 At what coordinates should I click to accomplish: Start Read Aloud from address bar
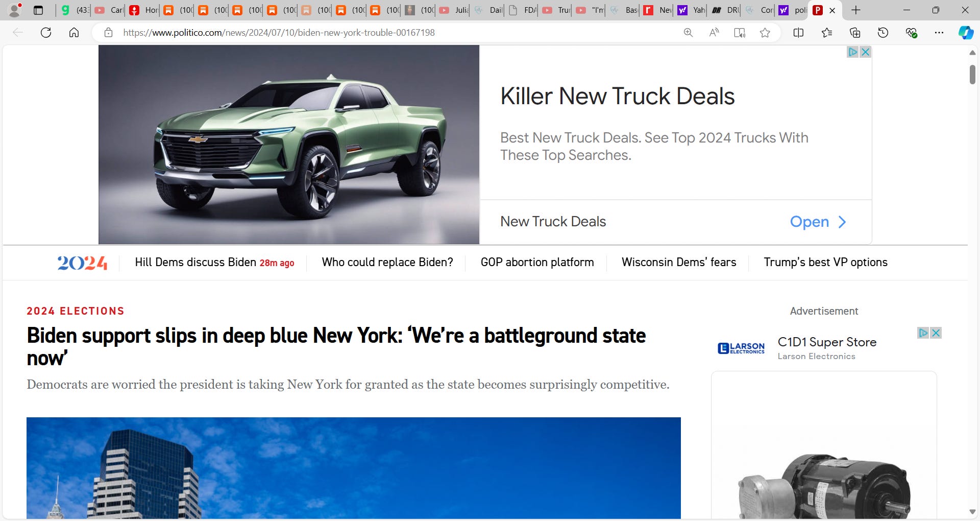click(714, 33)
